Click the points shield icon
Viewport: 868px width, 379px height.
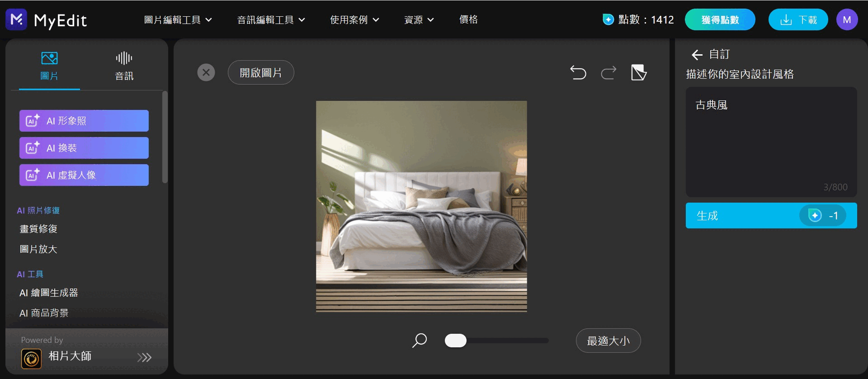point(609,19)
